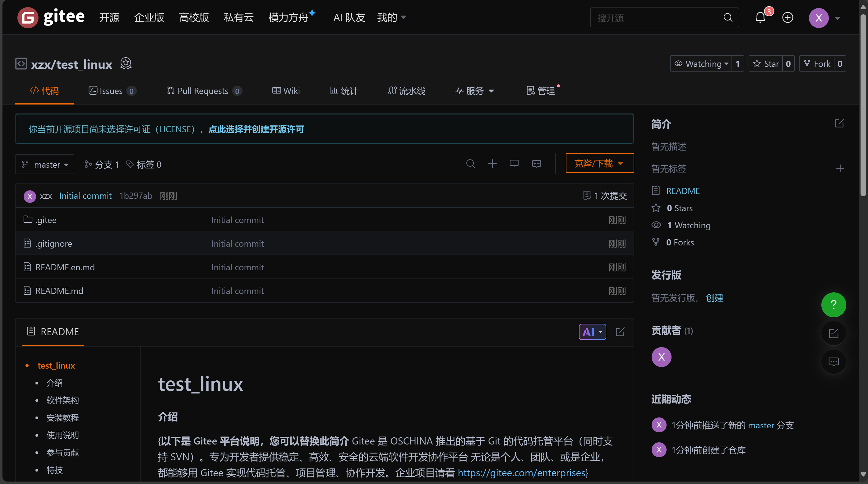
Task: Click the recommended project badge icon
Action: coord(126,64)
